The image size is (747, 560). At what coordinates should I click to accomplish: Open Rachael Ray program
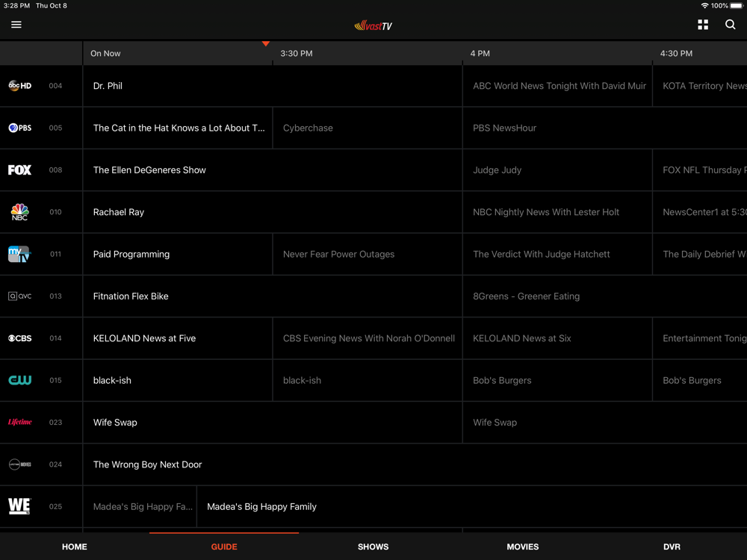(273, 212)
